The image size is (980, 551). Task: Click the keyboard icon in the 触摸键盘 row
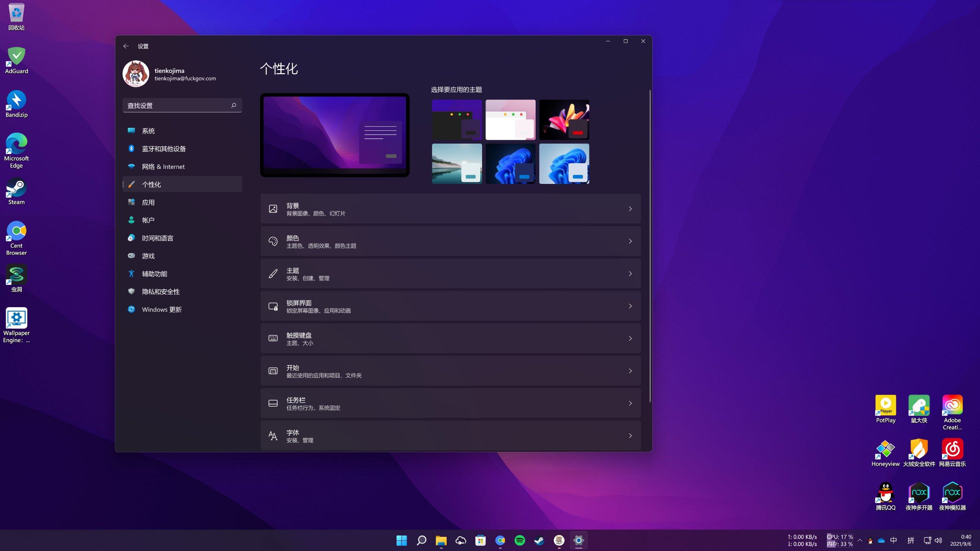click(273, 338)
